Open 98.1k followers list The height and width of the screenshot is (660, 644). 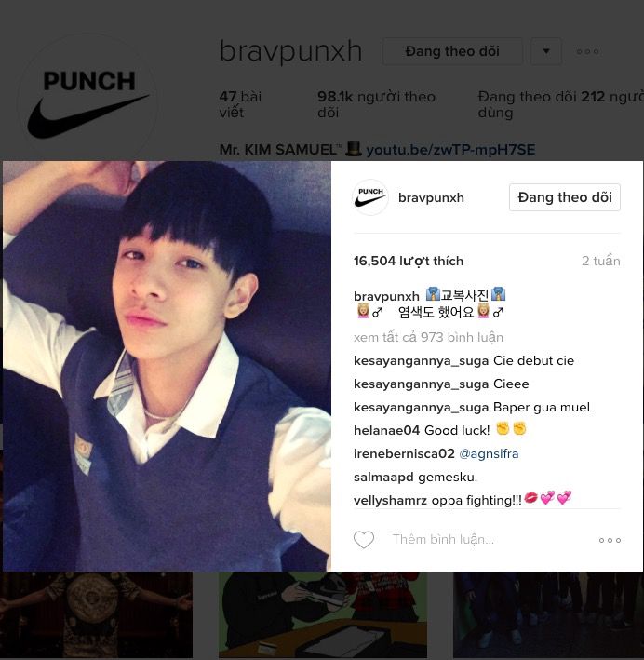pos(376,104)
